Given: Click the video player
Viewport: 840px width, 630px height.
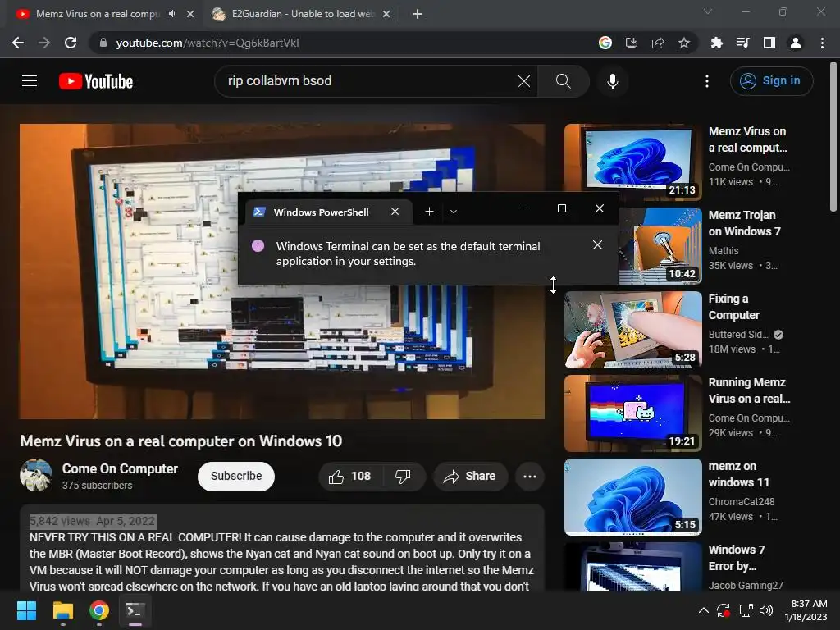Looking at the screenshot, I should [x=282, y=271].
